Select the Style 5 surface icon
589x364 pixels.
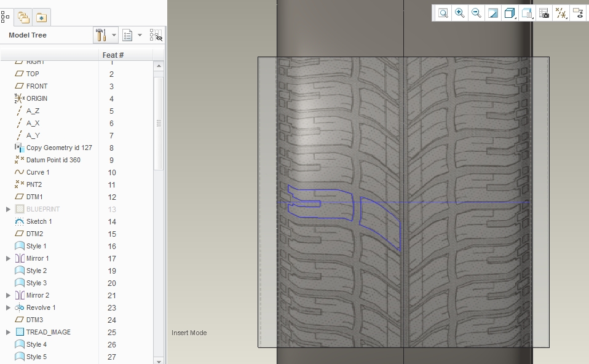point(19,357)
